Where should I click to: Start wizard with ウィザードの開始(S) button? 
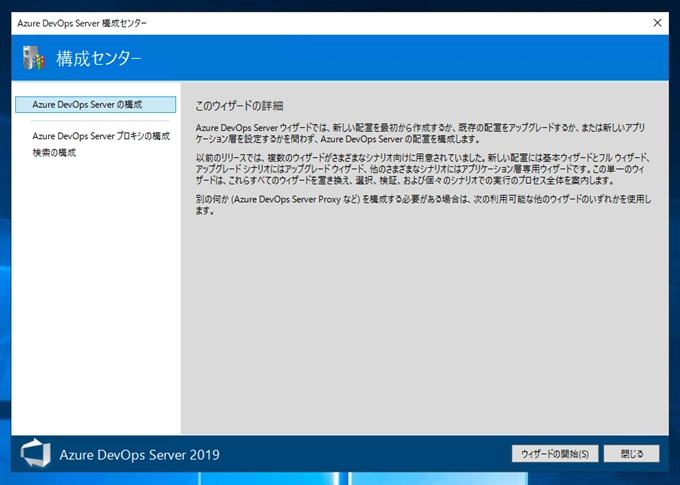pyautogui.click(x=555, y=454)
